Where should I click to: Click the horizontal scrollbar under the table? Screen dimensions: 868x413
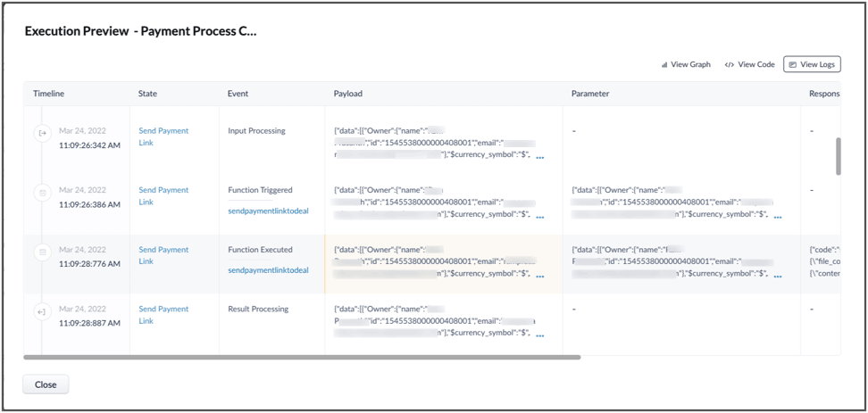pos(302,357)
